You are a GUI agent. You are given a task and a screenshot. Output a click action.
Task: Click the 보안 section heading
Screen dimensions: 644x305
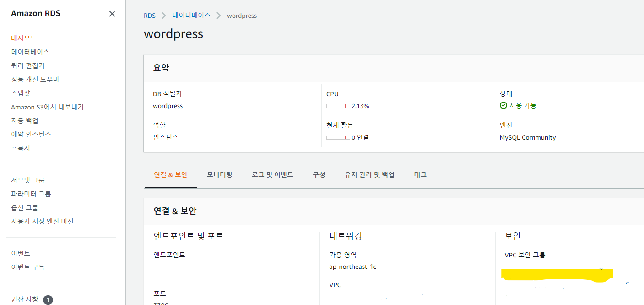(x=513, y=236)
